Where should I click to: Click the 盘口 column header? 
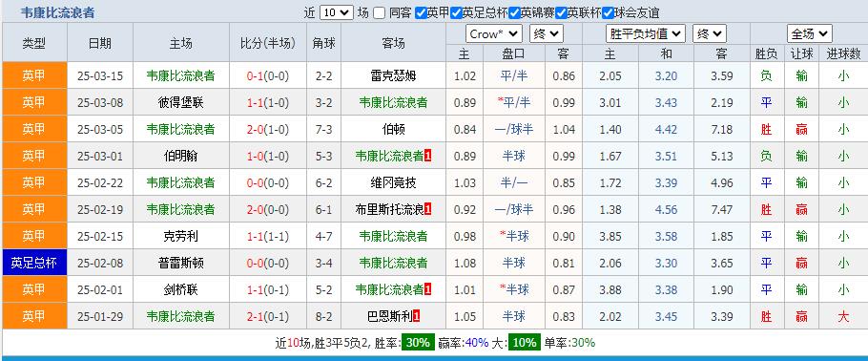pyautogui.click(x=514, y=53)
